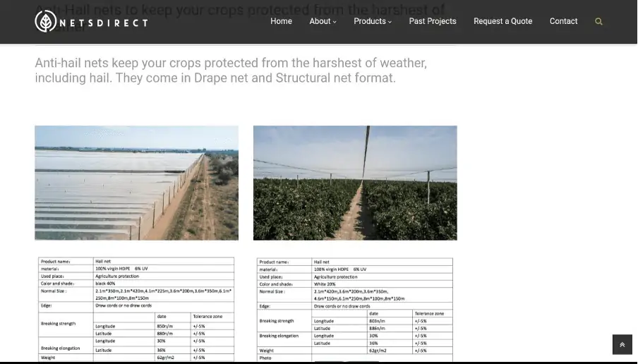Viewport: 638px width, 364px height.
Task: Click the 'Anti-hail nets keep your crops' paragraph
Action: tap(231, 71)
